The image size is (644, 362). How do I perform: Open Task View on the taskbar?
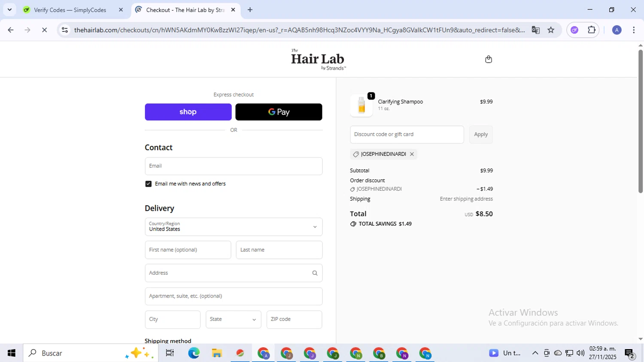170,353
